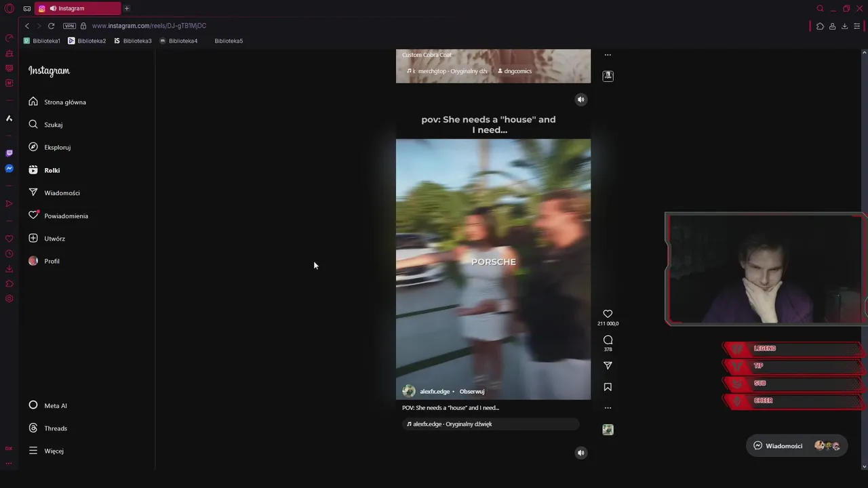Open audio thumbnail of alexfx.edge reel
This screenshot has height=488, width=868.
pyautogui.click(x=608, y=430)
